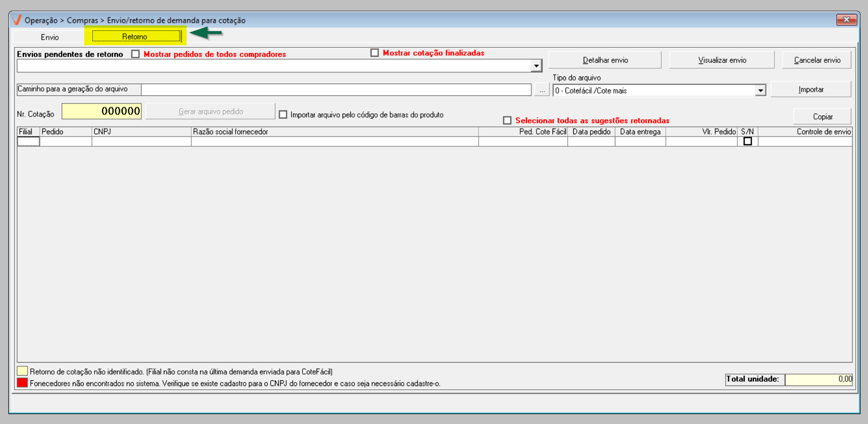Screen dimensions: 868x424
Task: Click the 'Retorno de cotação não identificado' legend text
Action: tap(181, 372)
